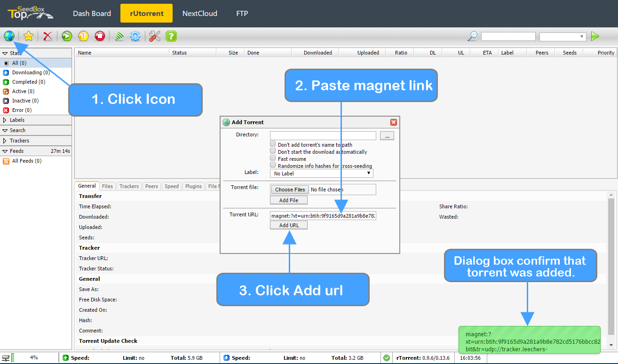Screen dimensions: 618x364
Task: Open the rUtorrent nav tab
Action: 147,13
